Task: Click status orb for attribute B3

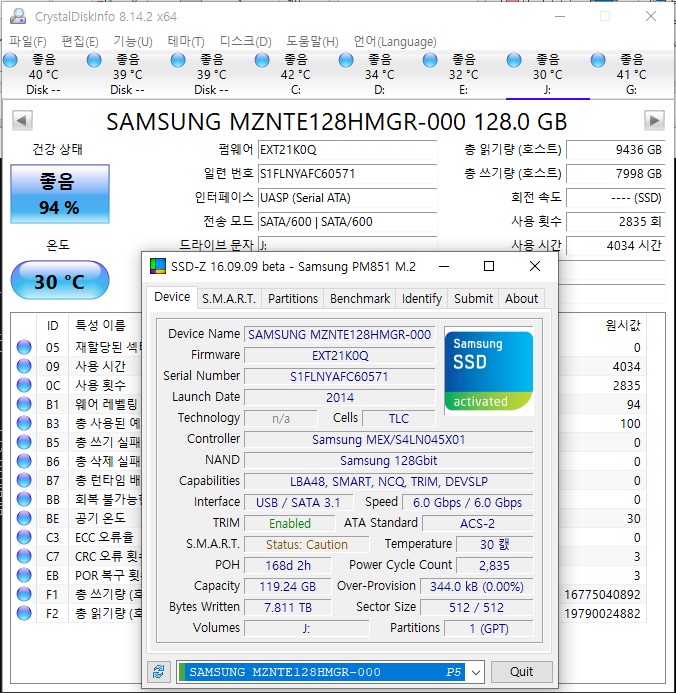Action: click(24, 423)
